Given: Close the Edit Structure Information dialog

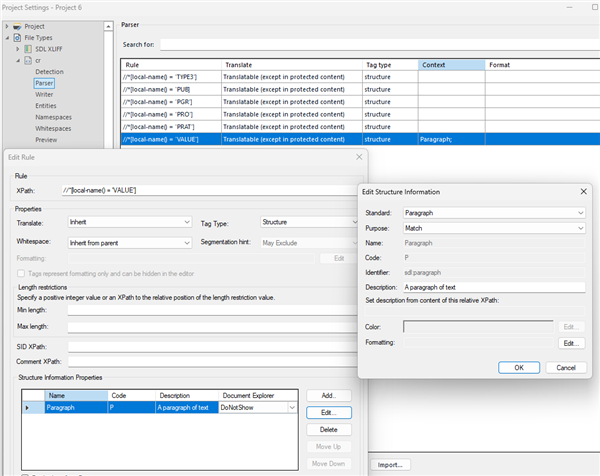Looking at the screenshot, I should click(584, 191).
